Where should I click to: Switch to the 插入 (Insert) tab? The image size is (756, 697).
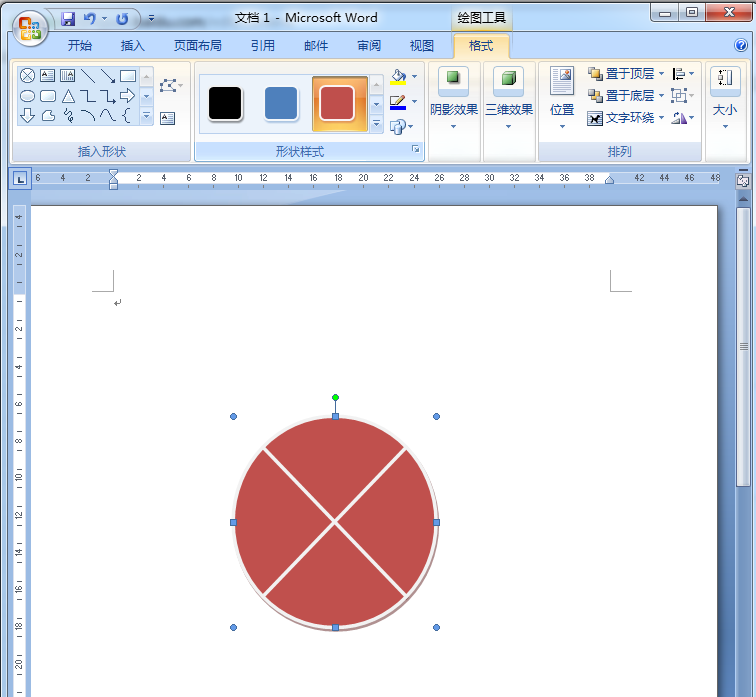pyautogui.click(x=132, y=45)
